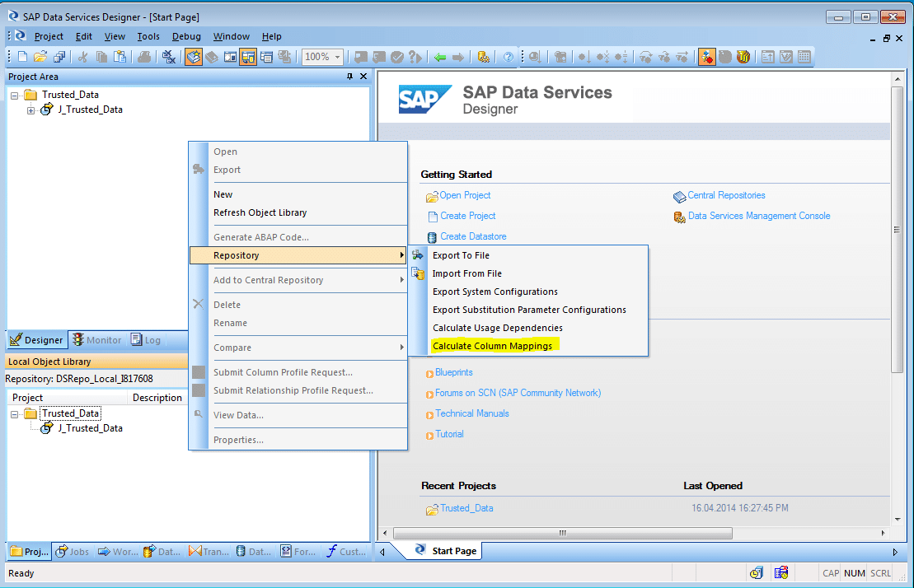This screenshot has width=914, height=588.
Task: Click the New document toolbar icon
Action: (23, 57)
